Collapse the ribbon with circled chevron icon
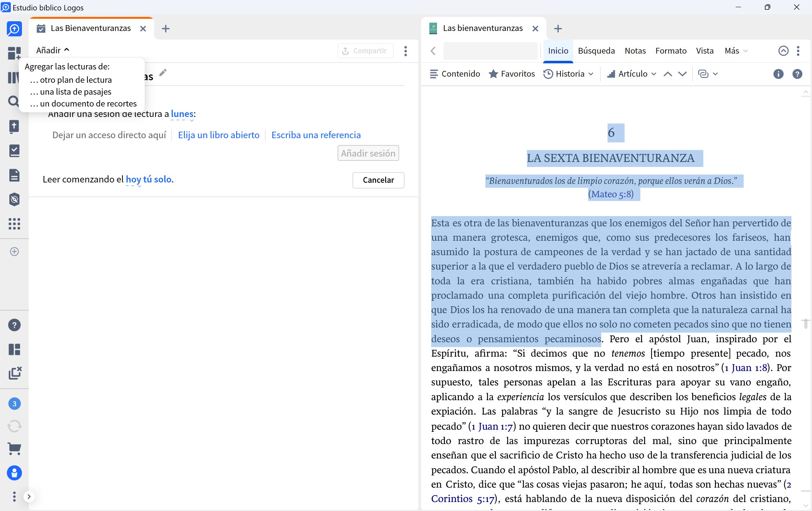Image resolution: width=812 pixels, height=511 pixels. click(783, 51)
